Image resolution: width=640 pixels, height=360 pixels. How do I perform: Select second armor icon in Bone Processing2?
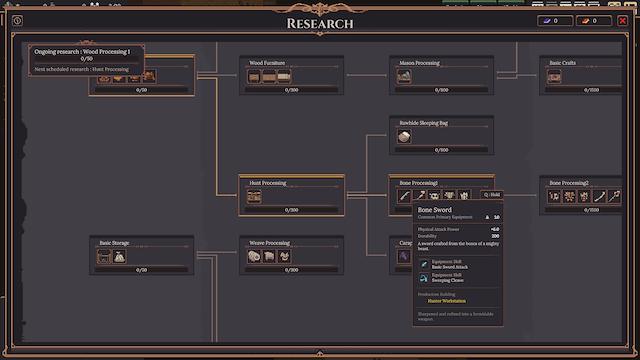click(569, 196)
